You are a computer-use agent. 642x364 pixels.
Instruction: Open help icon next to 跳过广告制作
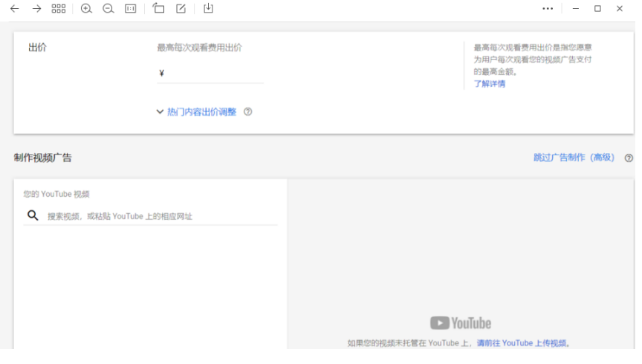[x=629, y=158]
